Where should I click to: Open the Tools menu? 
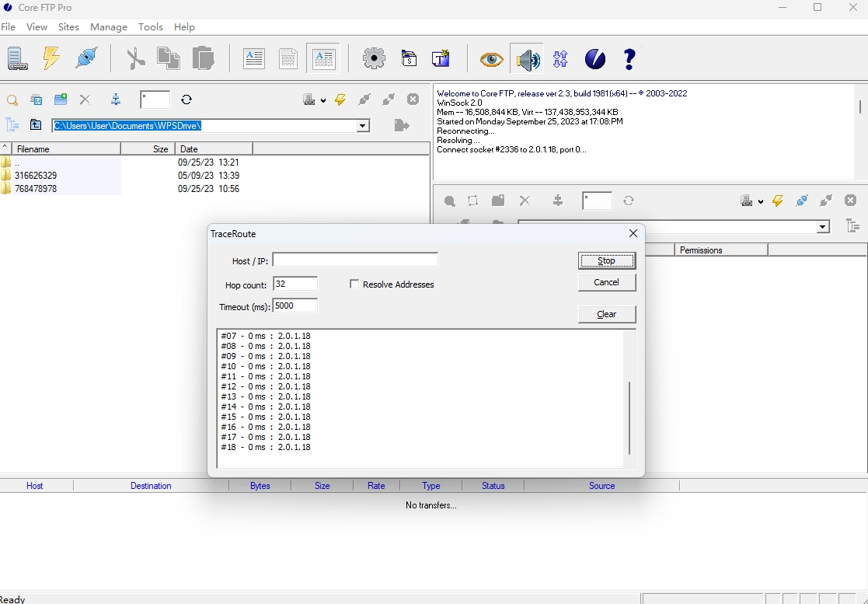151,26
